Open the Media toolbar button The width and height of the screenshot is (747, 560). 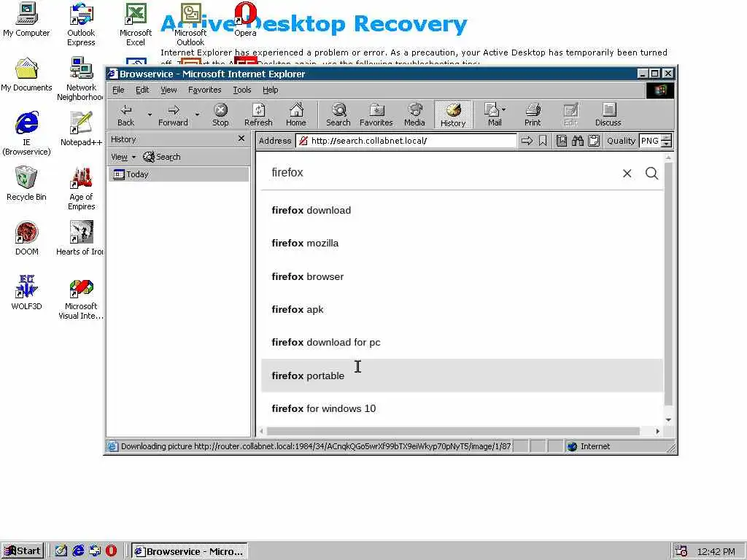pyautogui.click(x=414, y=114)
